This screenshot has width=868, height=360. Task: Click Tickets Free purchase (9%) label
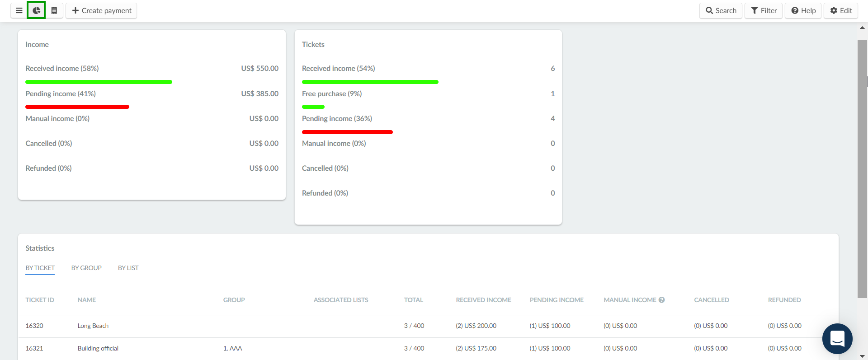point(332,94)
